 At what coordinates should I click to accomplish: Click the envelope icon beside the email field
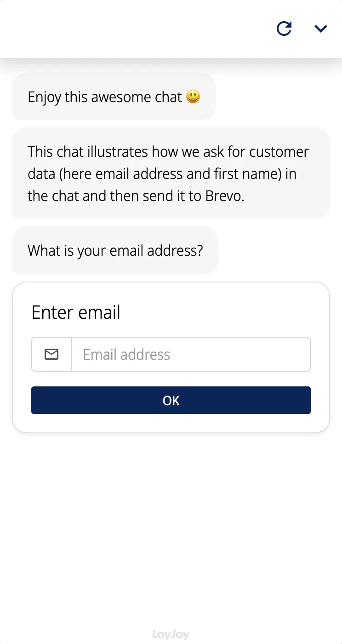click(x=51, y=354)
